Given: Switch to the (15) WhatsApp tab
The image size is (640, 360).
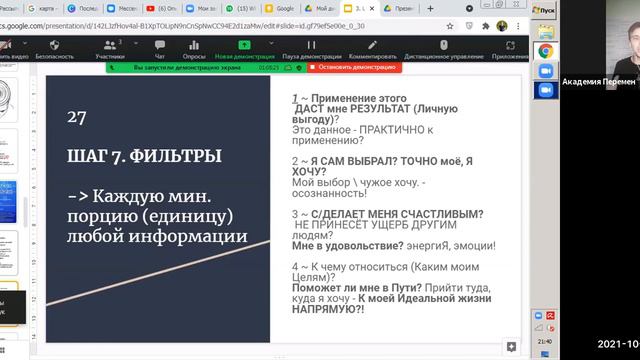Looking at the screenshot, I should pyautogui.click(x=241, y=9).
